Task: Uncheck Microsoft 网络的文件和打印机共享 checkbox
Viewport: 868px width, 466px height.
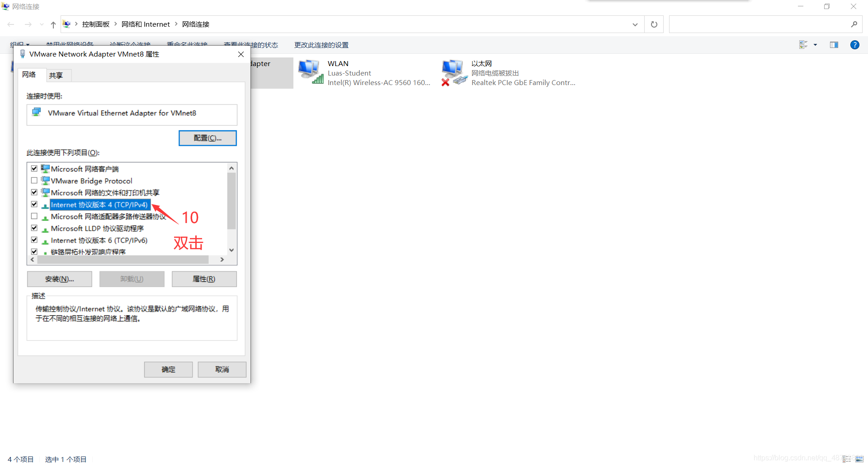Action: click(34, 192)
